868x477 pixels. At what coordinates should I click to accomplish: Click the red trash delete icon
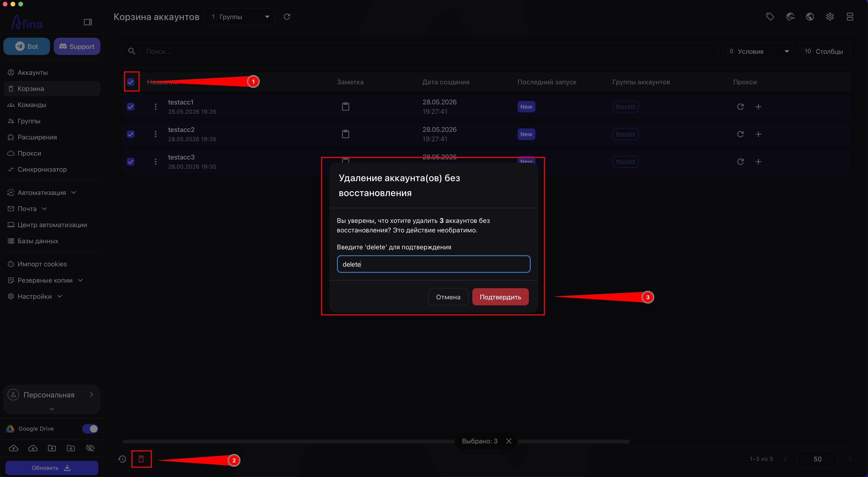click(141, 459)
